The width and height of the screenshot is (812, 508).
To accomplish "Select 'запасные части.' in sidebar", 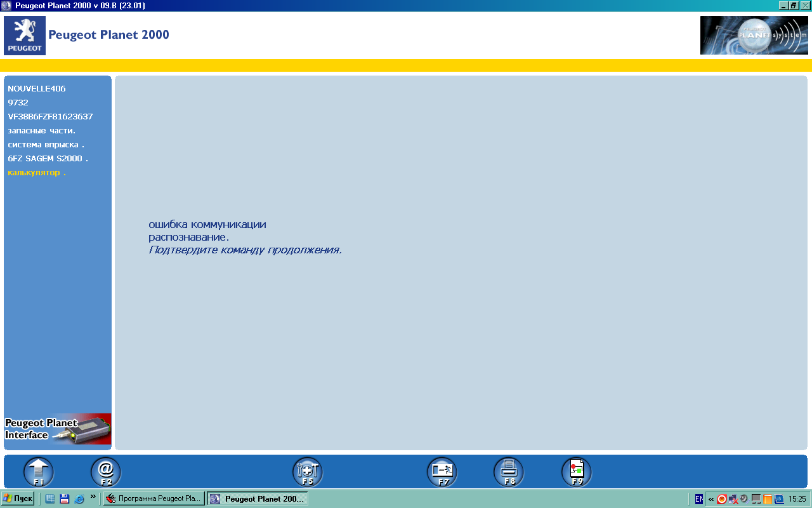I will tap(42, 131).
